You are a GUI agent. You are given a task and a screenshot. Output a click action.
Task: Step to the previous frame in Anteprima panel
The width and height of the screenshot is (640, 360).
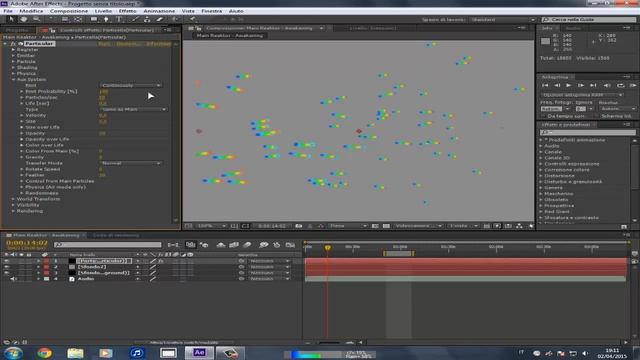tap(557, 85)
